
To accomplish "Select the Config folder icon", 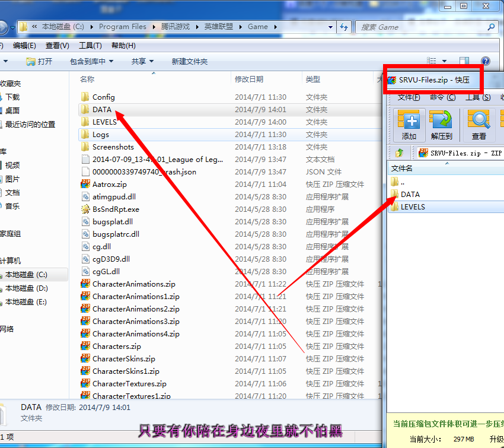I will (85, 97).
